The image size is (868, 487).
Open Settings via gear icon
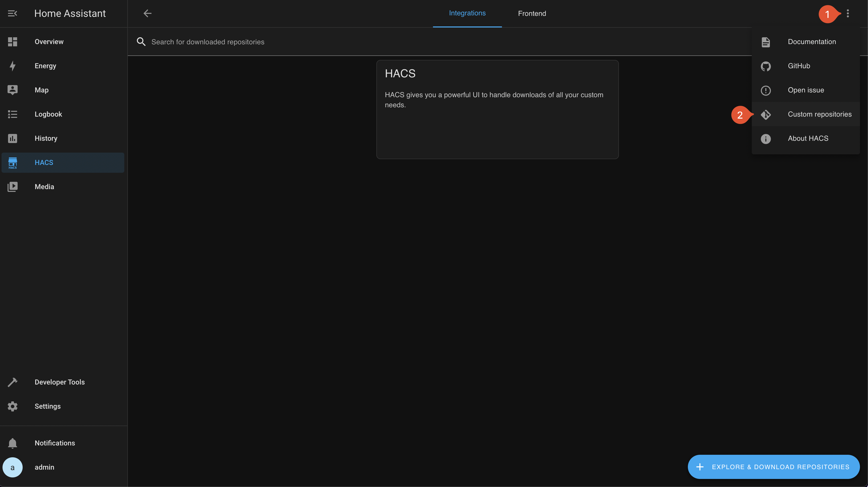13,406
